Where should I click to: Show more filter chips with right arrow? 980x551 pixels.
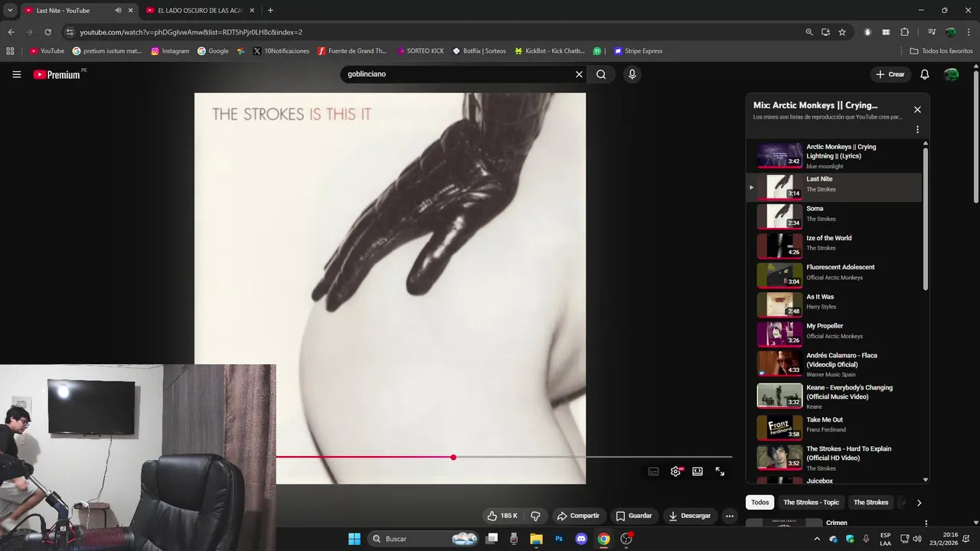(919, 503)
